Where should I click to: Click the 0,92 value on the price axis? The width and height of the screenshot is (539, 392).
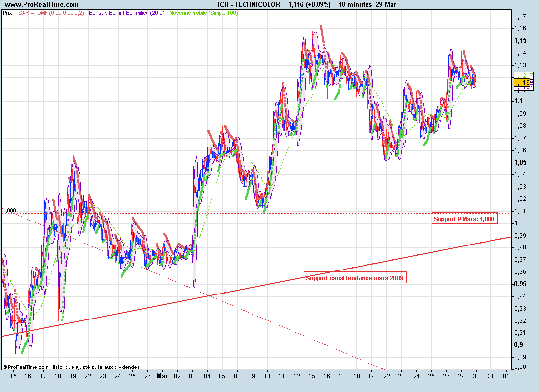click(520, 321)
